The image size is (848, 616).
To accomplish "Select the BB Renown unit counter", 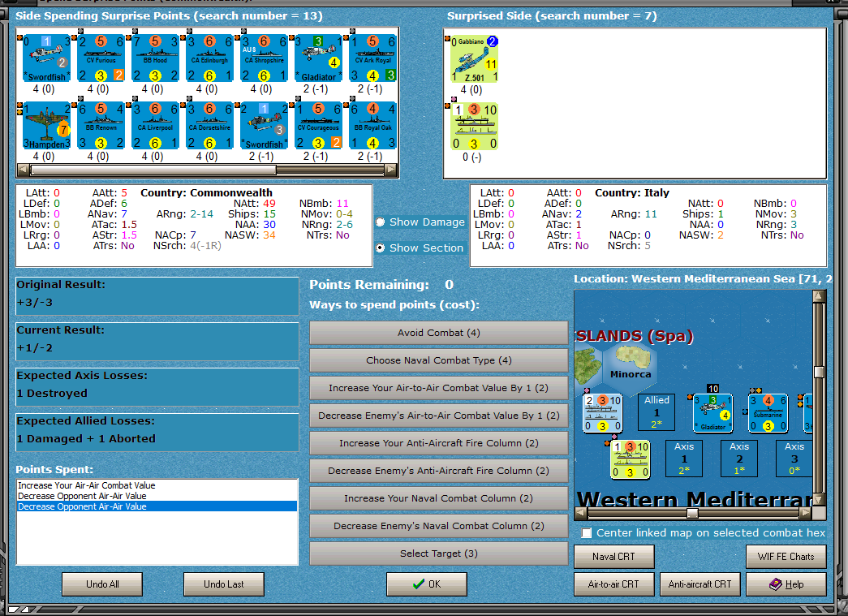I will point(101,126).
